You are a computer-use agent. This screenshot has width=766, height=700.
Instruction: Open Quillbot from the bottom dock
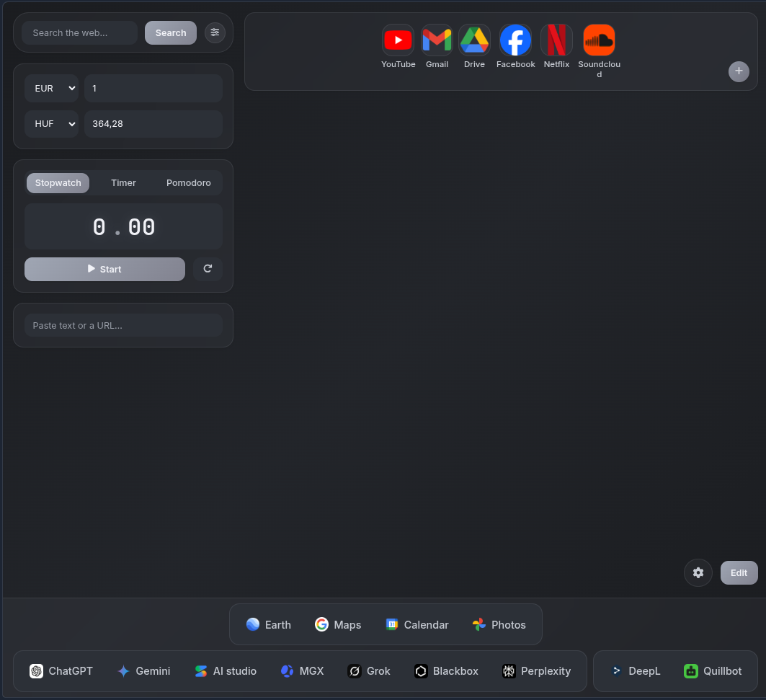713,671
